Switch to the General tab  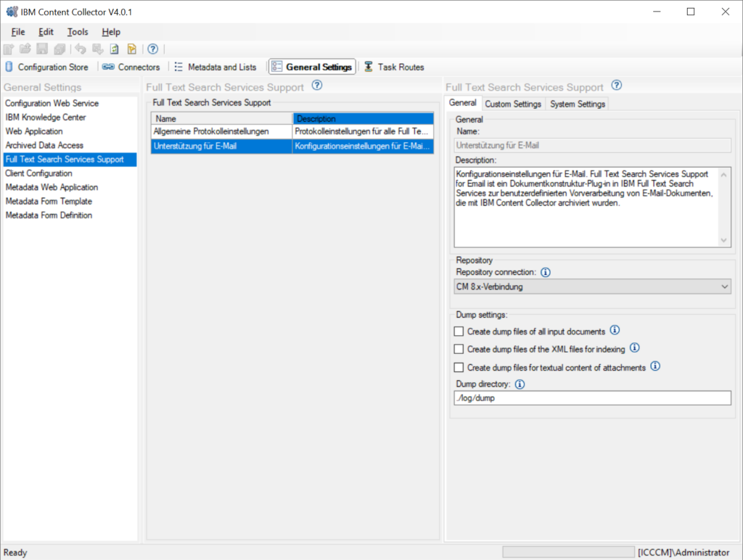pos(462,103)
